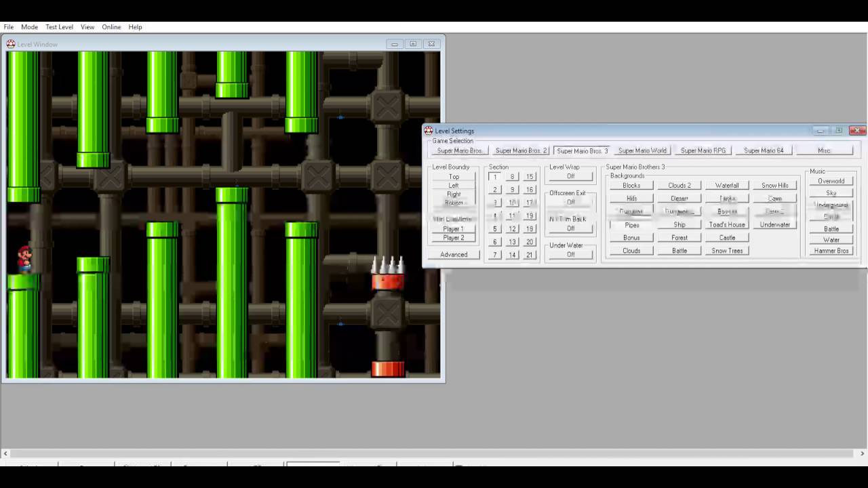The height and width of the screenshot is (488, 868).
Task: Click the Mario player sprite in the level
Action: 24,259
